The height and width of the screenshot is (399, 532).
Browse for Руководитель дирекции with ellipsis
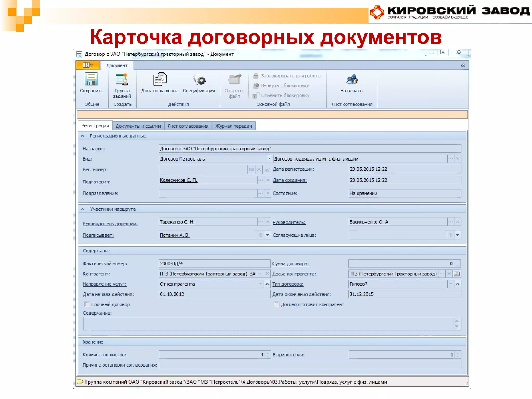click(261, 222)
